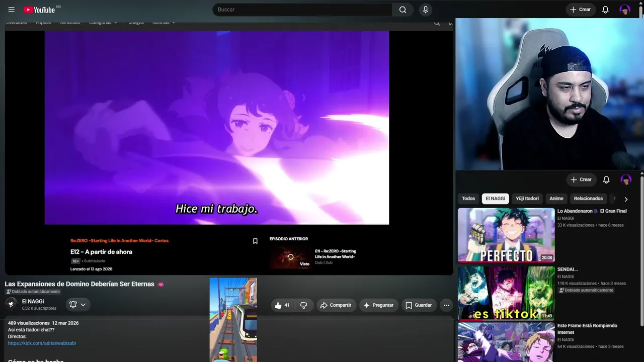Like the video with the thumbs-up button
This screenshot has width=644, height=362.
pos(282,305)
